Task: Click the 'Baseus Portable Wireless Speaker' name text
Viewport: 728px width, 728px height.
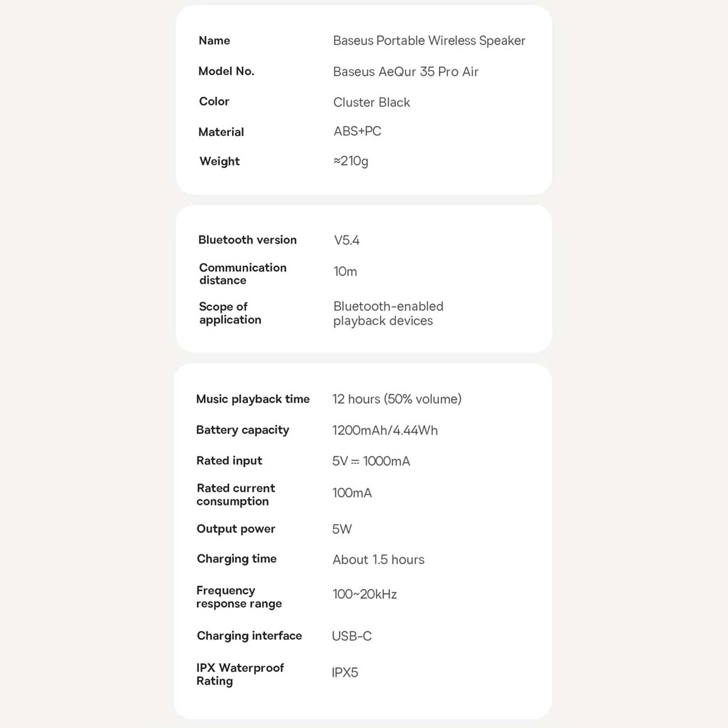Action: tap(429, 41)
